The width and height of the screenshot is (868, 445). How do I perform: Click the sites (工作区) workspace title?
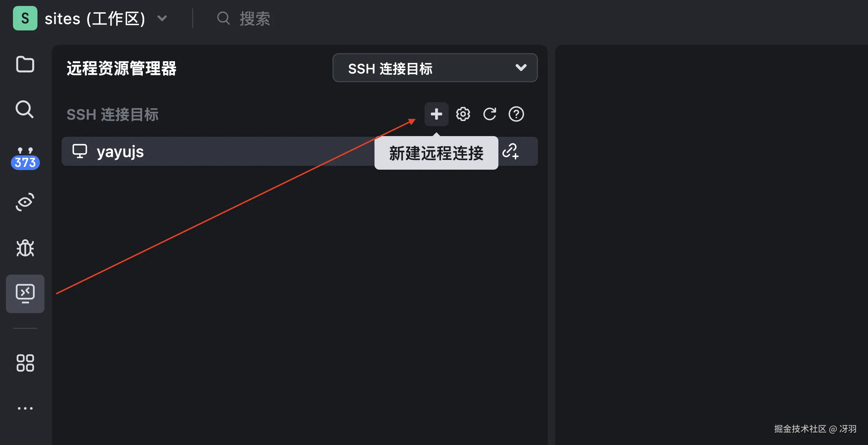click(x=95, y=18)
